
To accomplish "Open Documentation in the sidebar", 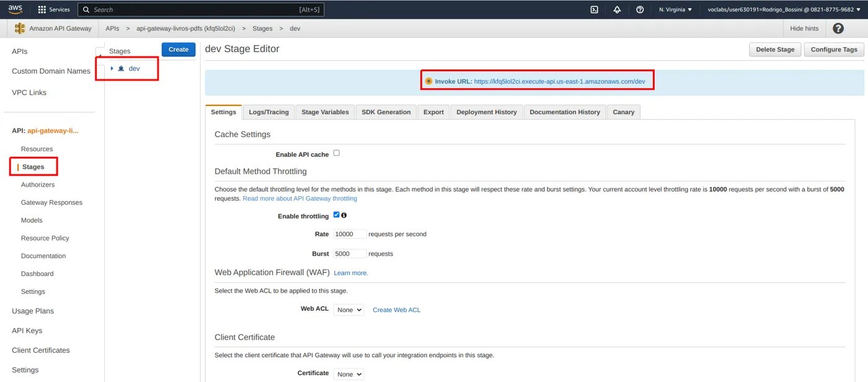I will coord(43,255).
